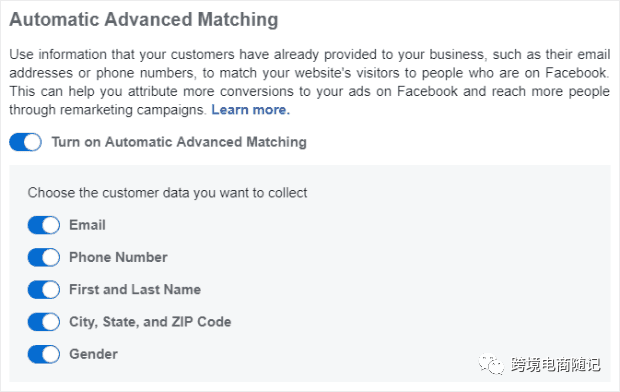Viewport: 620px width, 392px height.
Task: Toggle the First and Last Name switch
Action: click(x=44, y=290)
